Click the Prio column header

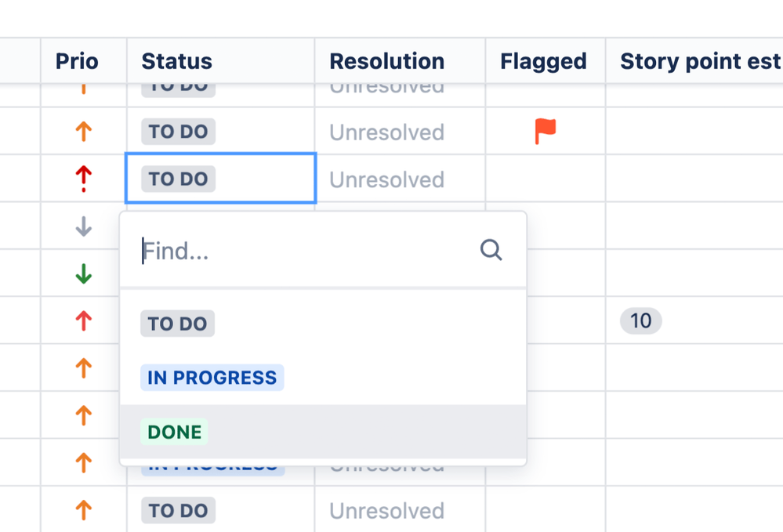pyautogui.click(x=77, y=61)
